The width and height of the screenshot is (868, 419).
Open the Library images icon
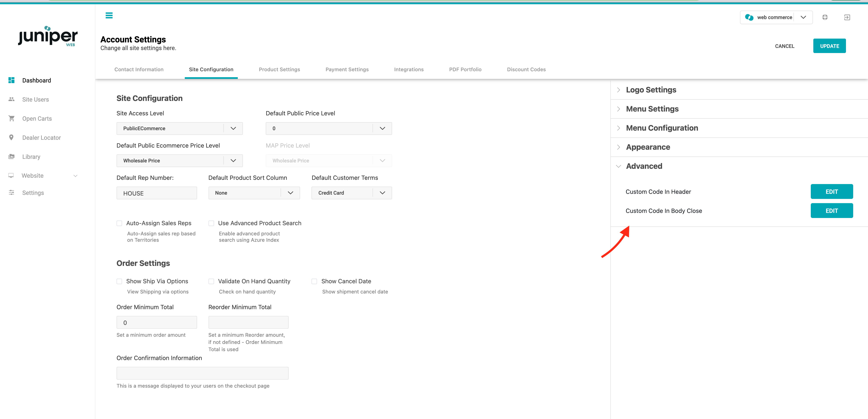click(x=11, y=156)
